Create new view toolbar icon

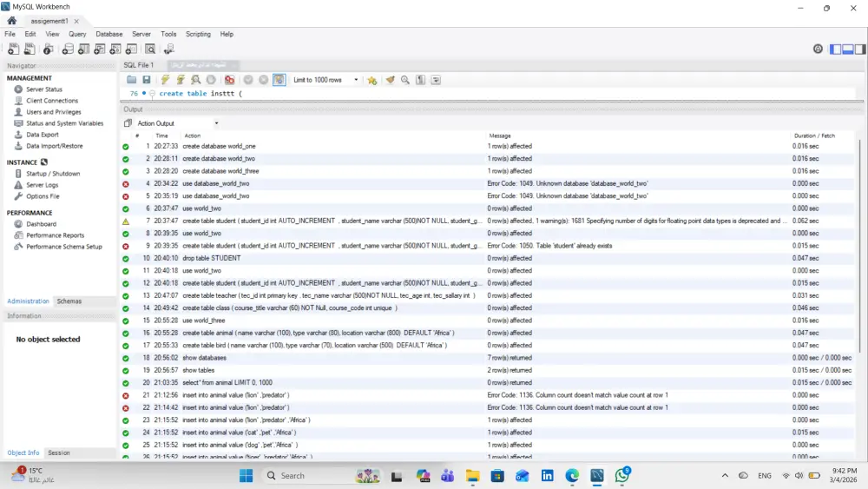point(100,50)
